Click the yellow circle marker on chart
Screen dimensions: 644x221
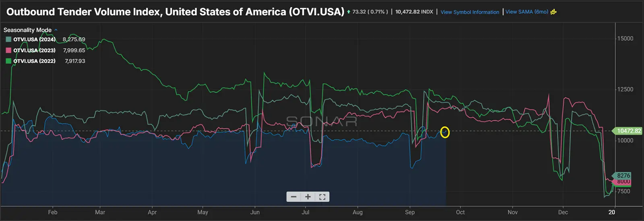click(445, 132)
